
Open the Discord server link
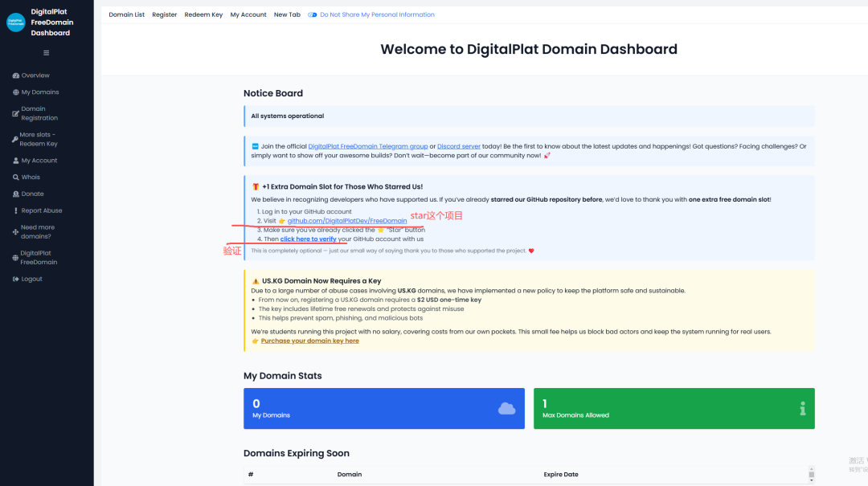click(459, 146)
